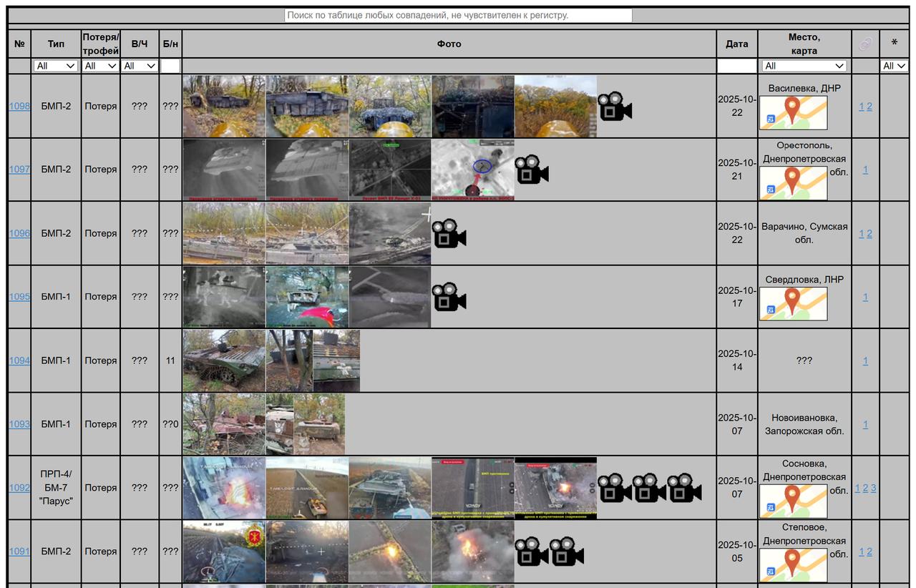Select the date cell 2025-10-17

[737, 297]
